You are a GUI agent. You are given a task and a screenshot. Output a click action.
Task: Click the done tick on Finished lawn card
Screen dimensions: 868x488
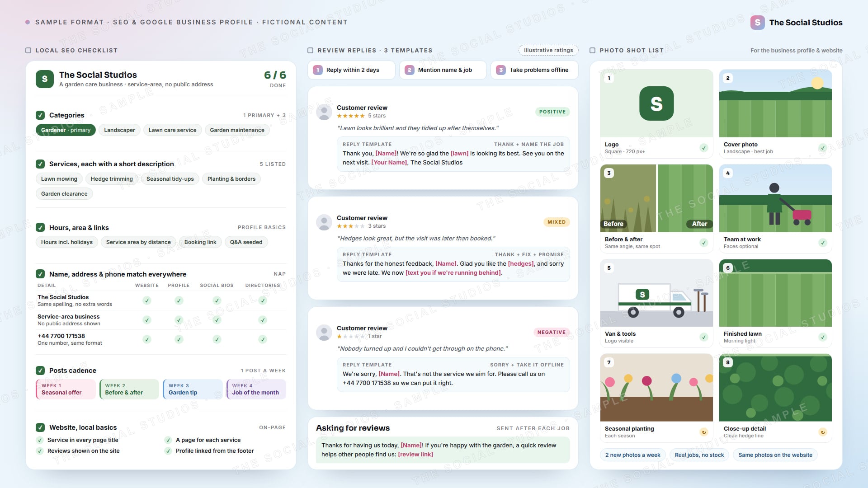pyautogui.click(x=823, y=337)
